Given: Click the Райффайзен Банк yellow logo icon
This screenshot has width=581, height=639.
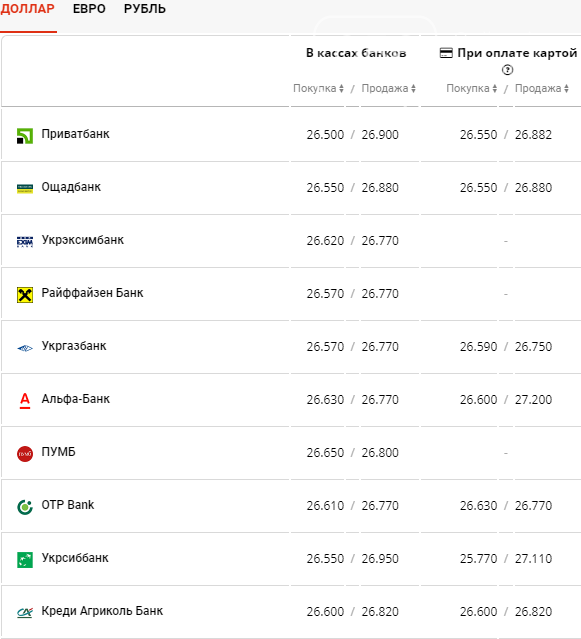Looking at the screenshot, I should click(x=25, y=295).
